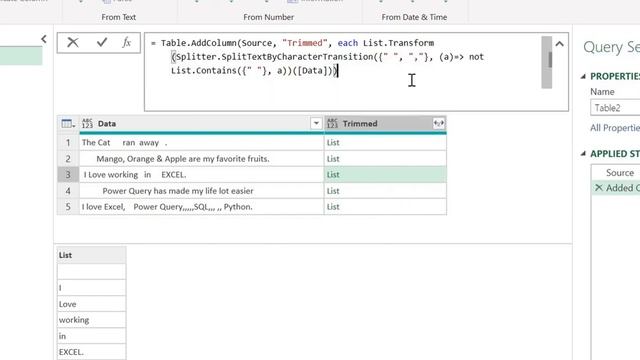Click the From Date & Time ribbon group label
The image size is (640, 360).
[414, 17]
